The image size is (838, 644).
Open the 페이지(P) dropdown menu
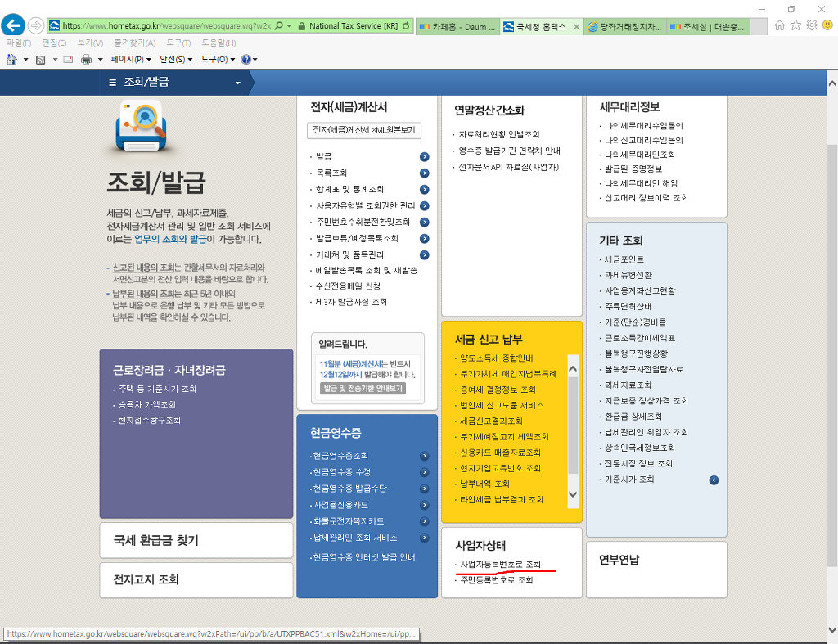(131, 60)
